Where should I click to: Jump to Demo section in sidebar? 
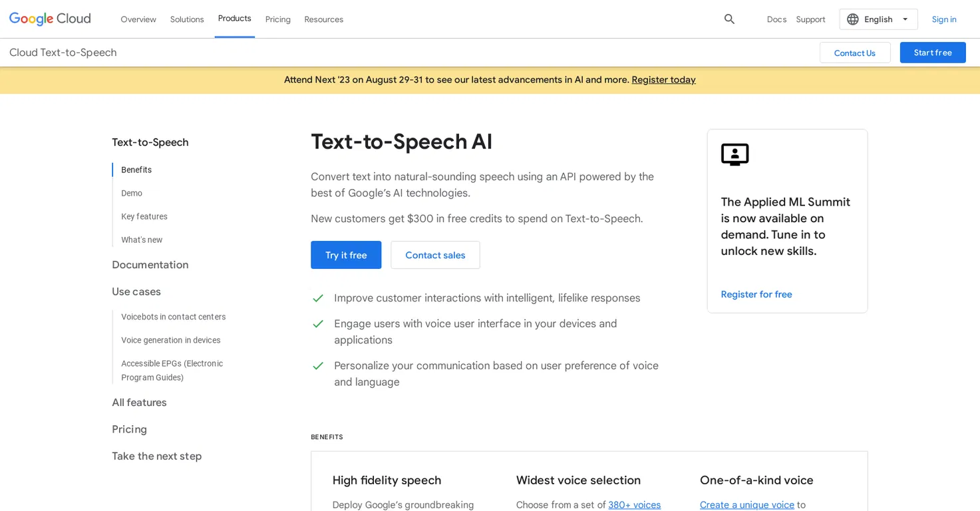(x=132, y=193)
